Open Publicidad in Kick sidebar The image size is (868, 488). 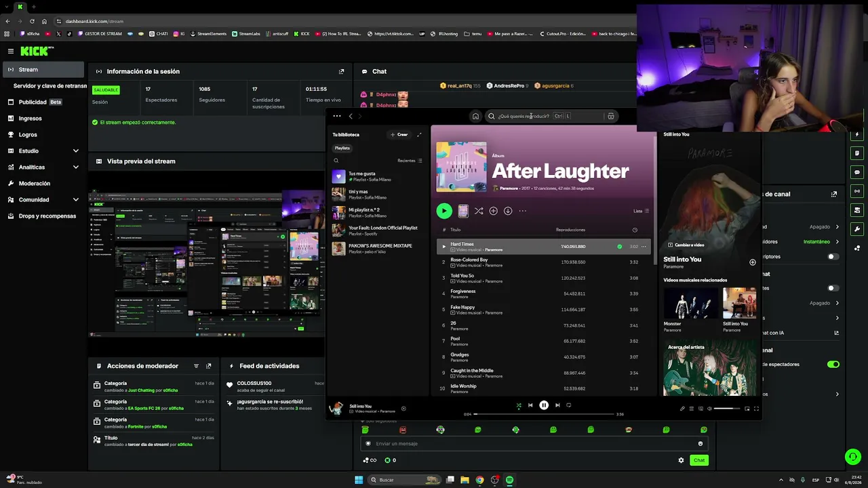pyautogui.click(x=42, y=102)
